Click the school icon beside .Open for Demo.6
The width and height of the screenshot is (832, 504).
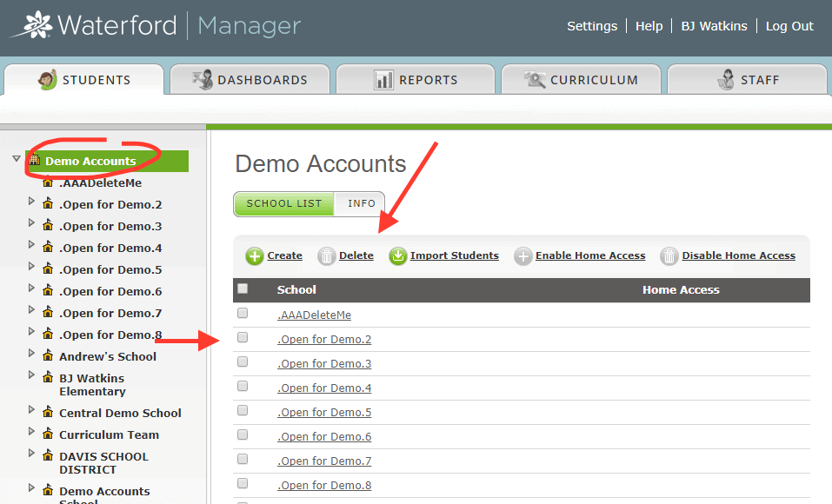(x=48, y=290)
